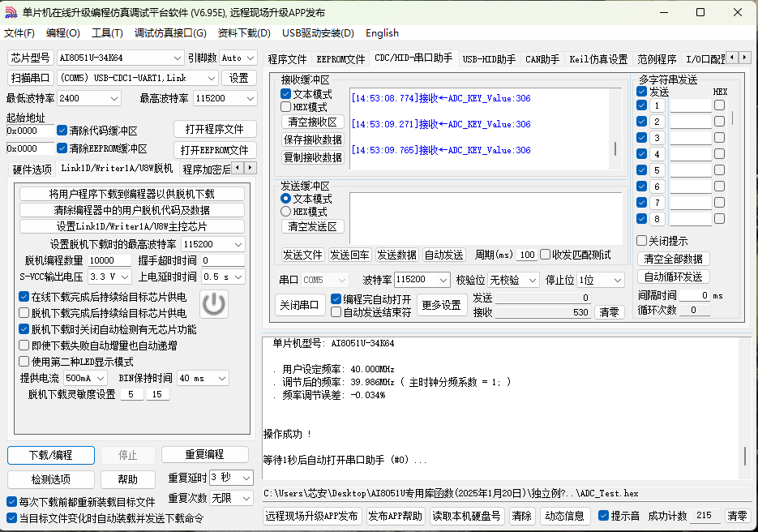Click the power button icon
The height and width of the screenshot is (532, 758).
(214, 304)
